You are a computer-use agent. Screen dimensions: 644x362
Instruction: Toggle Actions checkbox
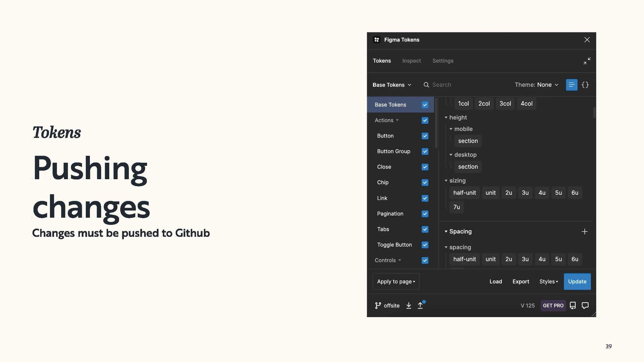425,120
